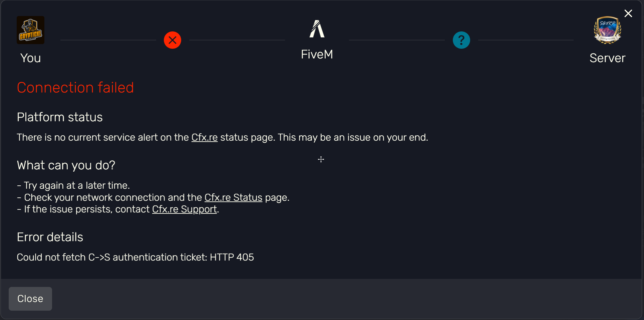Image resolution: width=644 pixels, height=320 pixels.
Task: Click the red X connection failure icon
Action: click(x=173, y=40)
